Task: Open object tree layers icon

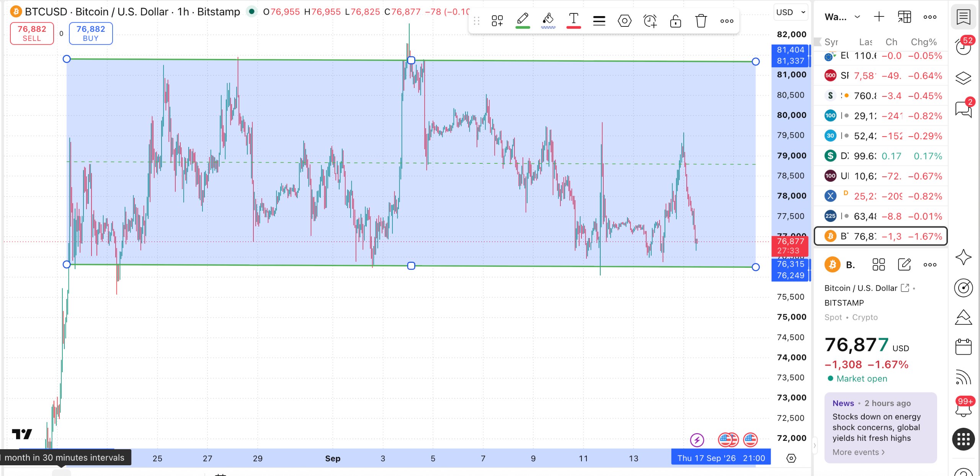Action: tap(963, 78)
